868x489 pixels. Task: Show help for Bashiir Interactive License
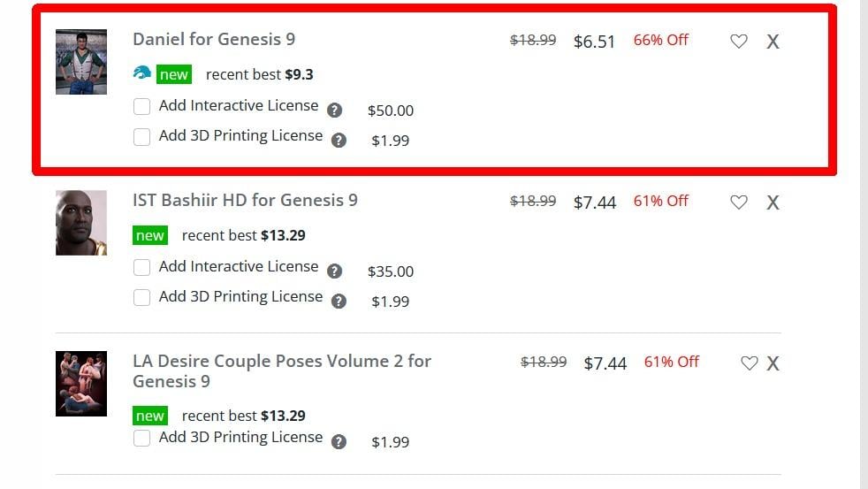click(334, 271)
